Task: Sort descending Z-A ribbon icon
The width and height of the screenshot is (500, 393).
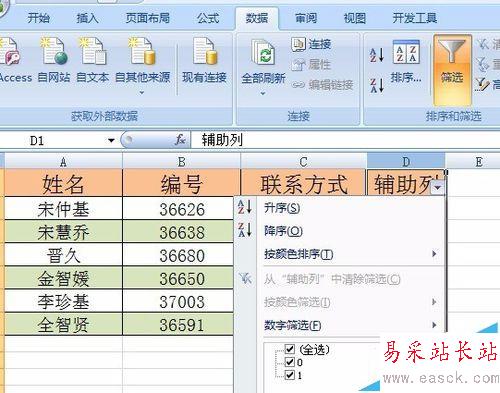Action: pyautogui.click(x=377, y=85)
